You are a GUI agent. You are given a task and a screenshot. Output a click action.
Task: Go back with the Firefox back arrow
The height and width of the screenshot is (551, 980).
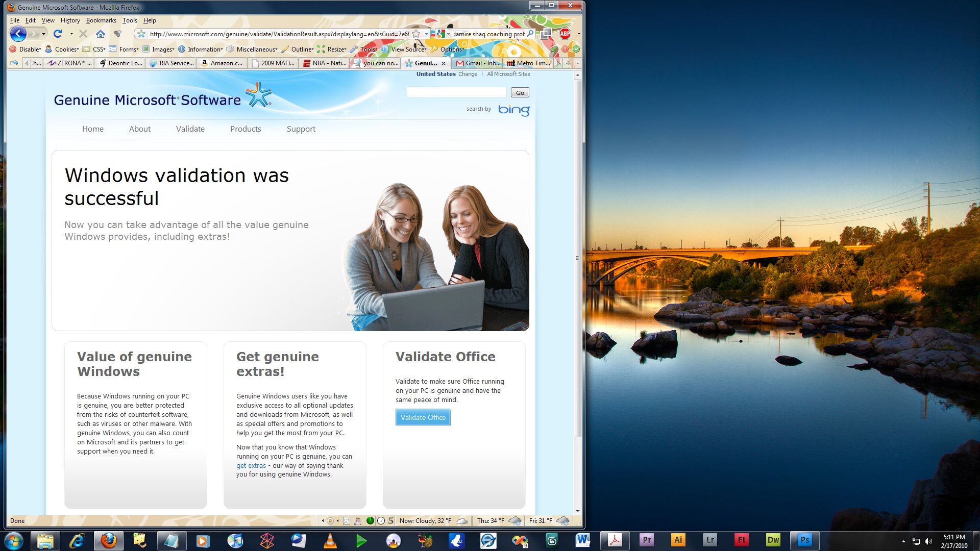[18, 34]
